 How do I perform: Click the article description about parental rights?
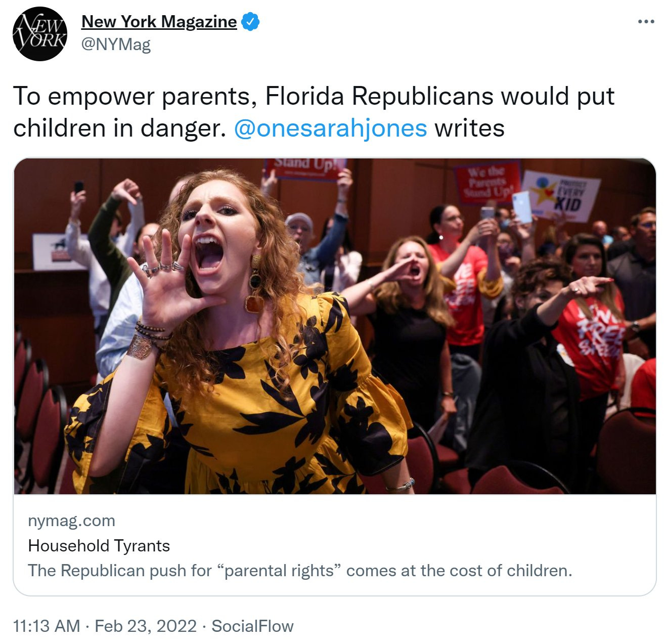pos(300,571)
